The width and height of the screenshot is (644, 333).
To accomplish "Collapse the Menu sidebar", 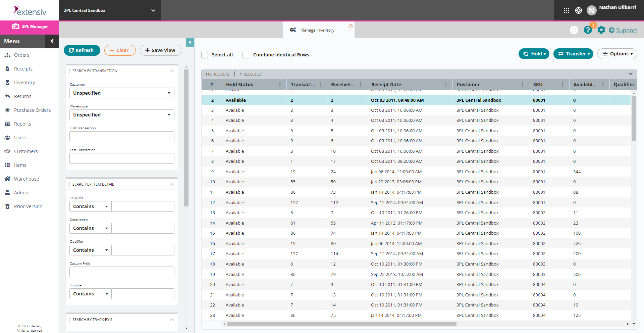I will (52, 41).
